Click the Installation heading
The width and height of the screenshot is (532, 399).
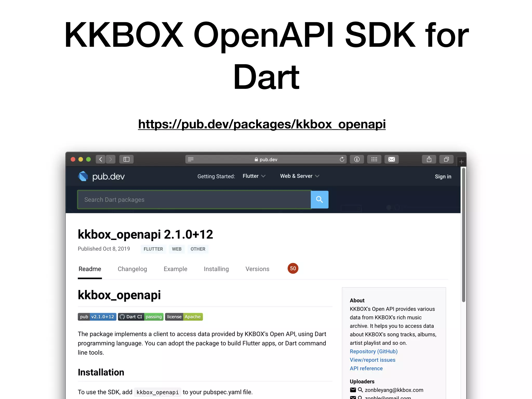click(101, 372)
